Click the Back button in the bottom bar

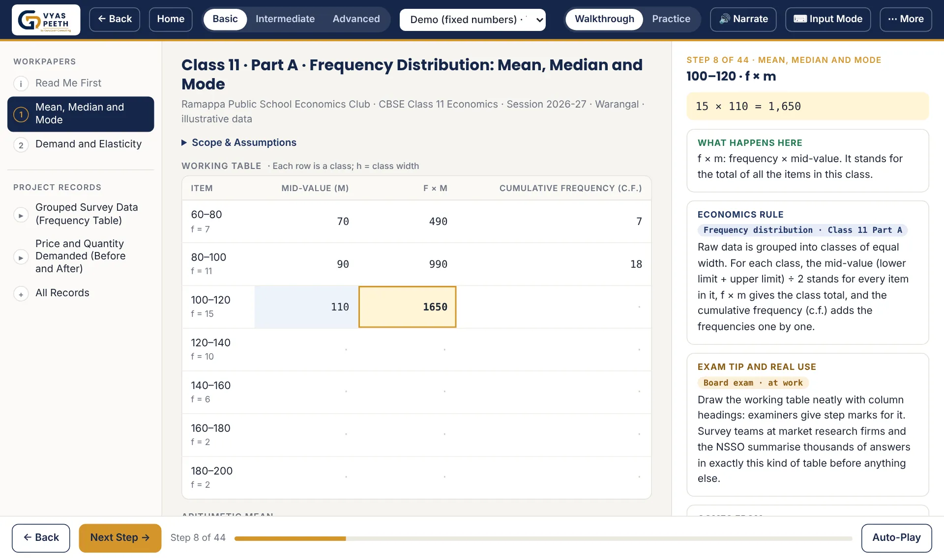41,538
